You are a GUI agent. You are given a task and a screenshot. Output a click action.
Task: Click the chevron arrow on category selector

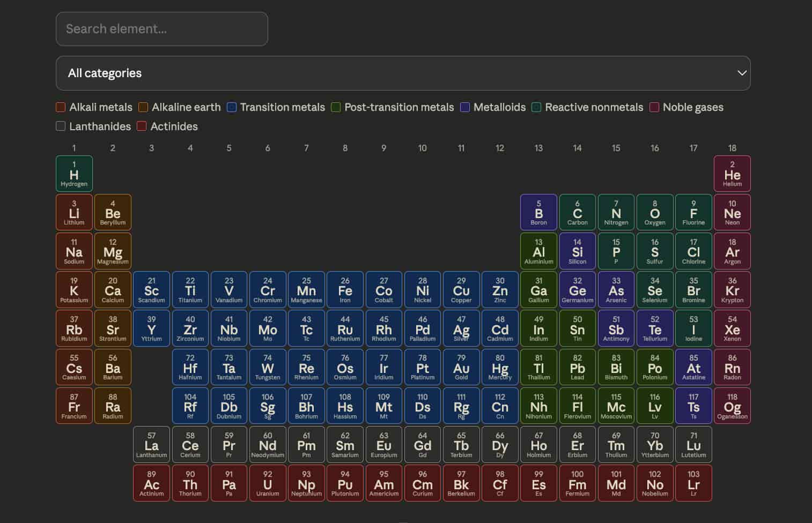click(x=742, y=73)
